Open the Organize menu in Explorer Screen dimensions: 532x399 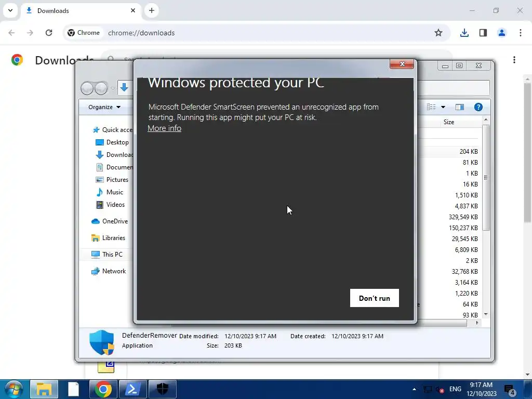pyautogui.click(x=104, y=107)
